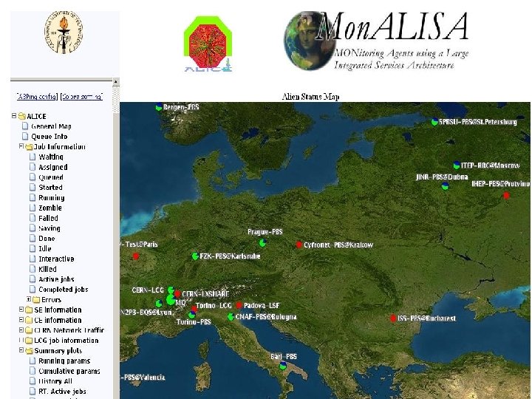Expand the Errors folder
This screenshot has width=532, height=399.
pyautogui.click(x=29, y=299)
